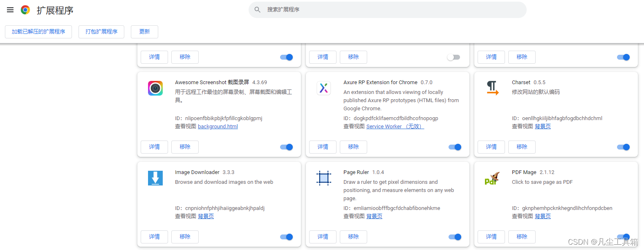
Task: Switch off the PDF Mage toggle
Action: pos(624,237)
